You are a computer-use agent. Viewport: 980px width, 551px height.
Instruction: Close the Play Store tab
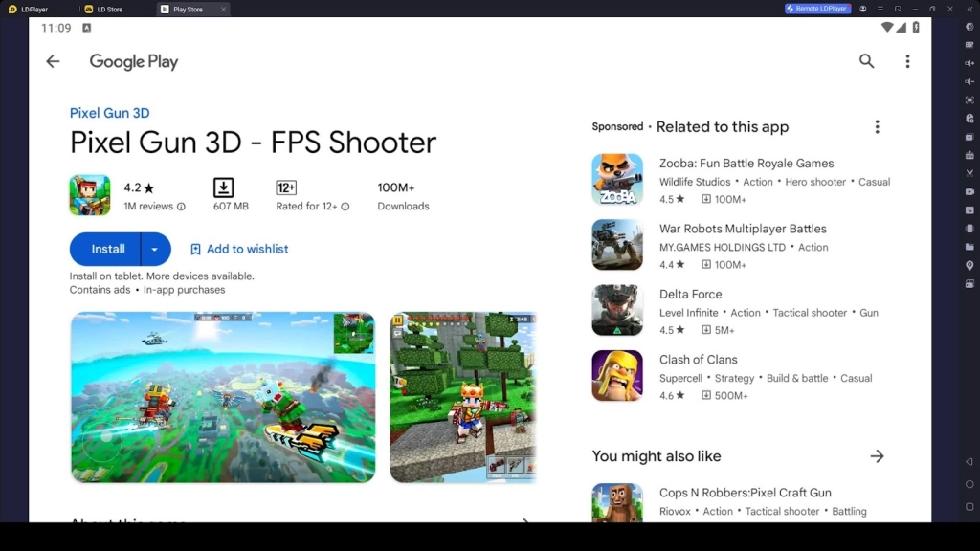coord(223,10)
